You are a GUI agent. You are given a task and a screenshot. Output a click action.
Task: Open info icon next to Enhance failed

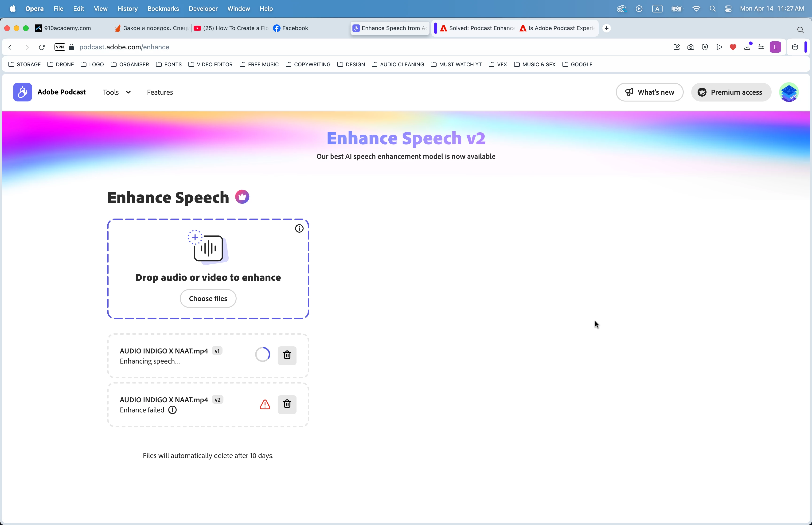pyautogui.click(x=172, y=410)
